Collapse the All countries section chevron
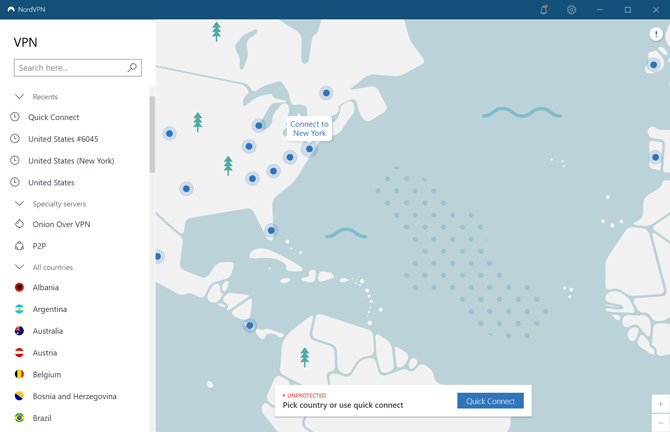 (x=19, y=267)
